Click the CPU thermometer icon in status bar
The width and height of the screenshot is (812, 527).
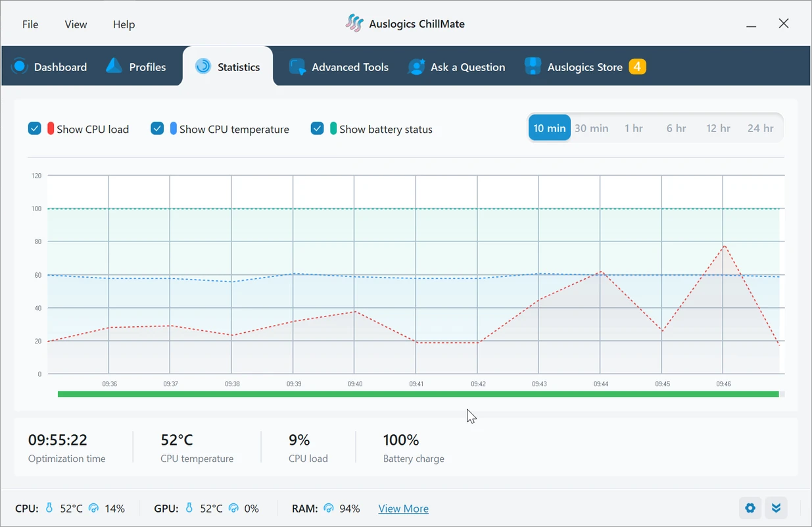(x=49, y=508)
